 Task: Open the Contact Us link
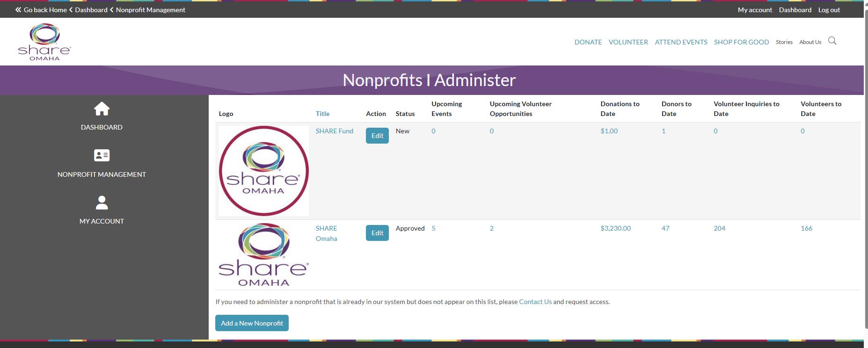click(x=535, y=302)
